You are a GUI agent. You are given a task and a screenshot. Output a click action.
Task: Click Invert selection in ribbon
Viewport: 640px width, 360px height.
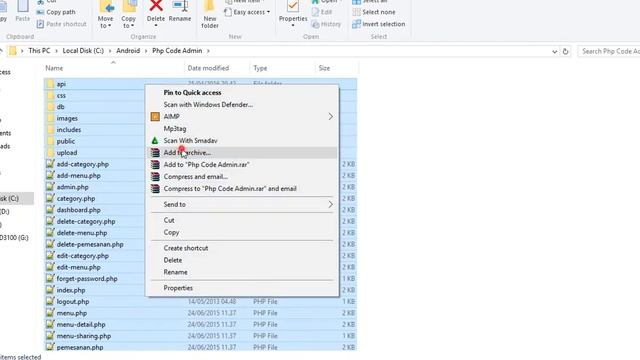(x=379, y=24)
